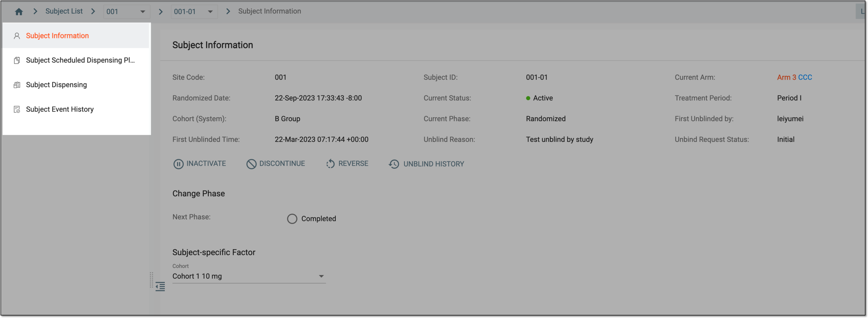Click the Subject Dispensing icon
The height and width of the screenshot is (318, 868).
pos(17,85)
